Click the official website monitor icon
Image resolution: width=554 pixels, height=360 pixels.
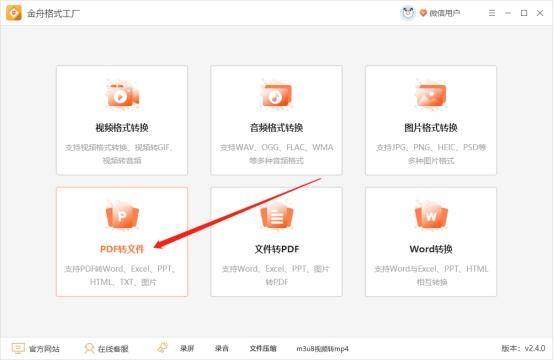point(18,348)
